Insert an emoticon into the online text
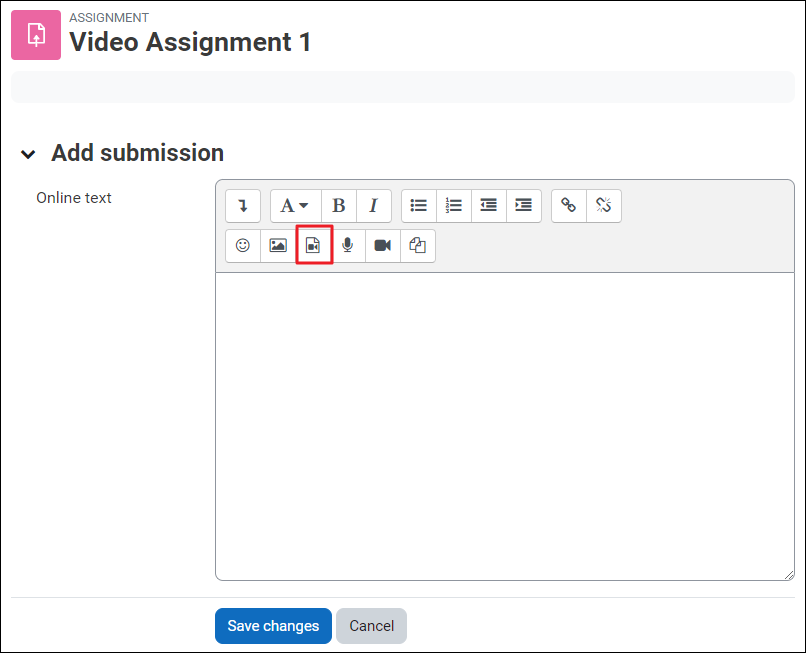The image size is (806, 653). click(242, 245)
